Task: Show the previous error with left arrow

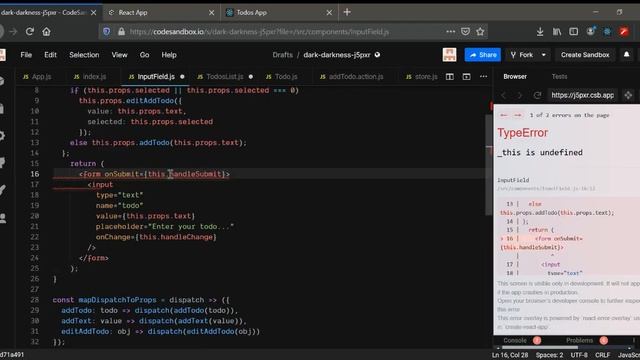Action: pyautogui.click(x=503, y=115)
